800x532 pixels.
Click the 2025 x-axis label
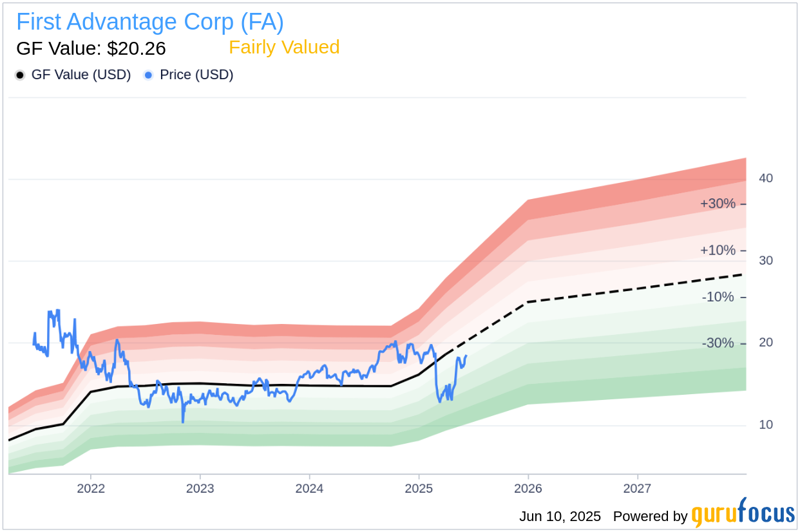point(419,488)
